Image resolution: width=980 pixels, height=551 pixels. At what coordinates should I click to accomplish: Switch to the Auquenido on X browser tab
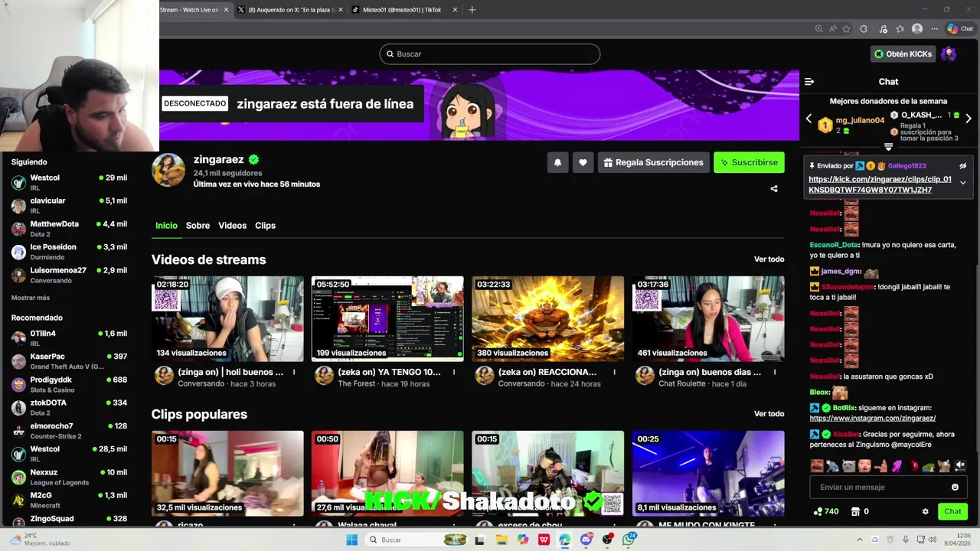click(289, 10)
